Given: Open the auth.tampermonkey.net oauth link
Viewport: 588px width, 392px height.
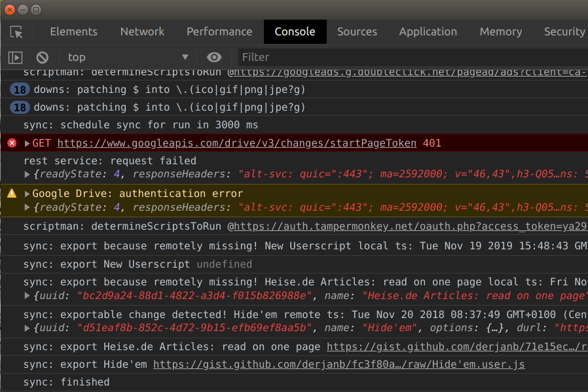Looking at the screenshot, I should [411, 226].
